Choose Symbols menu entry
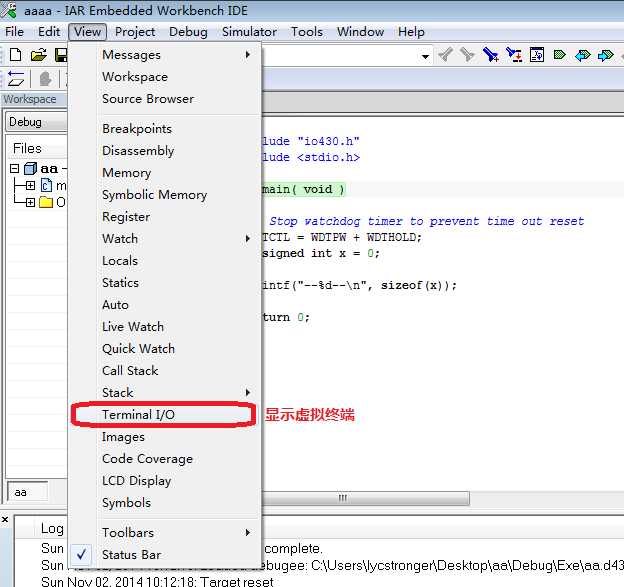The image size is (624, 587). (x=165, y=503)
